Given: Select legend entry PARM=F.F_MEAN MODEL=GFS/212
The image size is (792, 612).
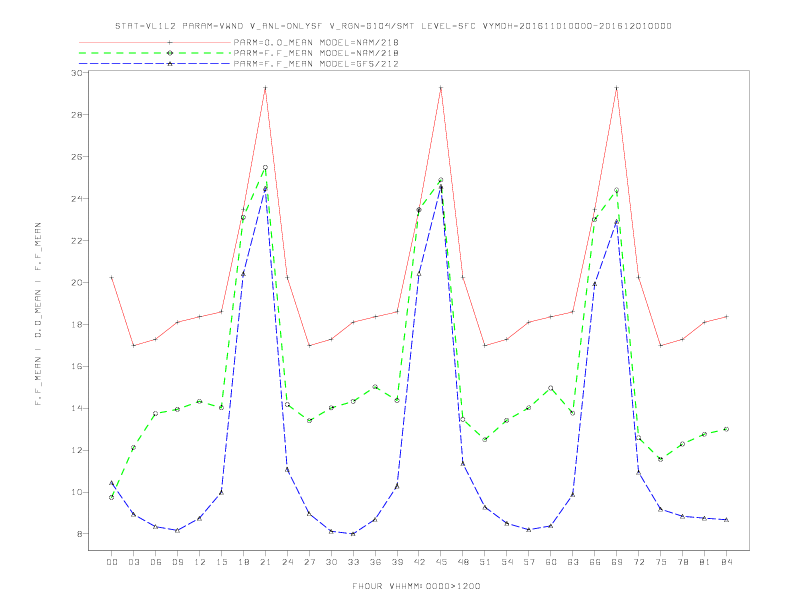Looking at the screenshot, I should tap(316, 64).
